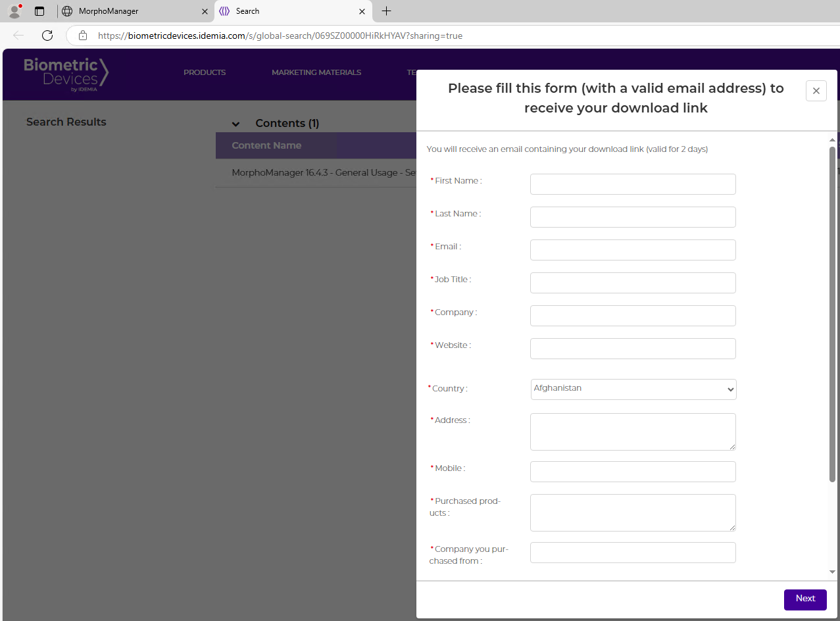Click the Website input field
The height and width of the screenshot is (621, 840).
tap(633, 349)
